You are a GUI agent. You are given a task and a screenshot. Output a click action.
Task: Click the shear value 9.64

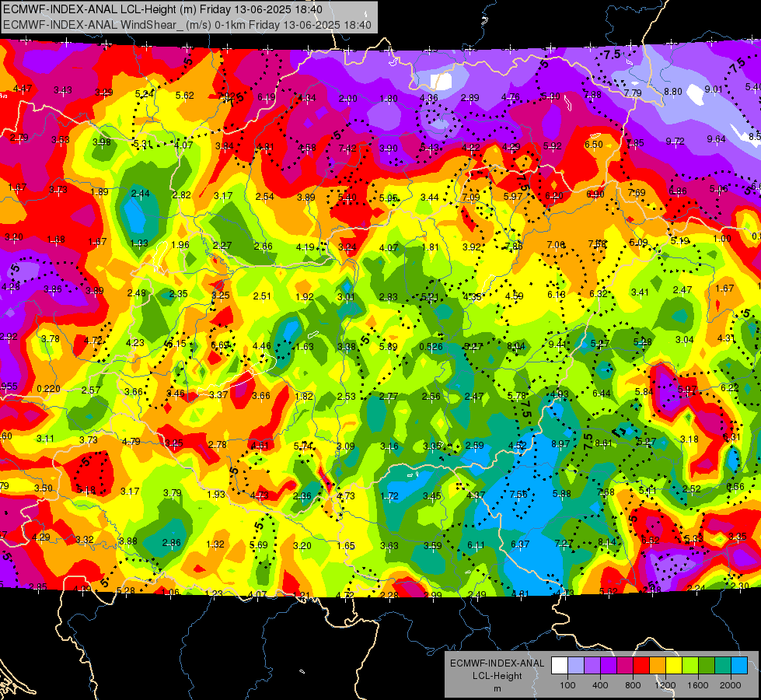point(717,139)
